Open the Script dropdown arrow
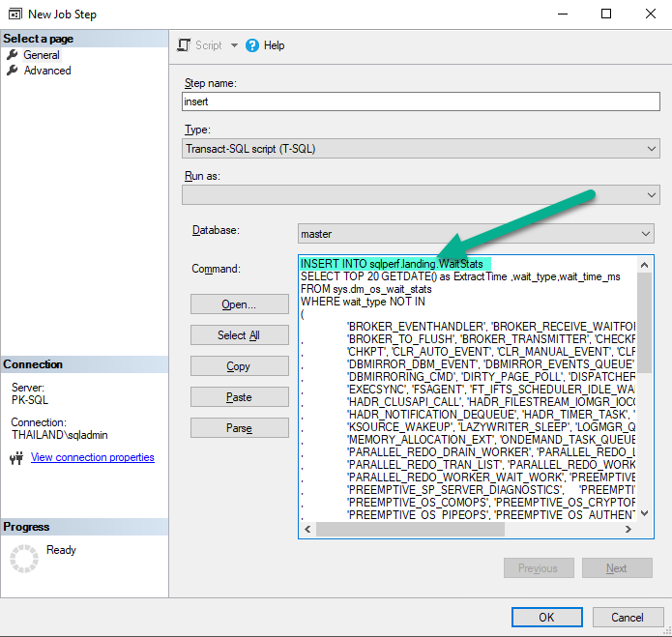 click(x=234, y=45)
